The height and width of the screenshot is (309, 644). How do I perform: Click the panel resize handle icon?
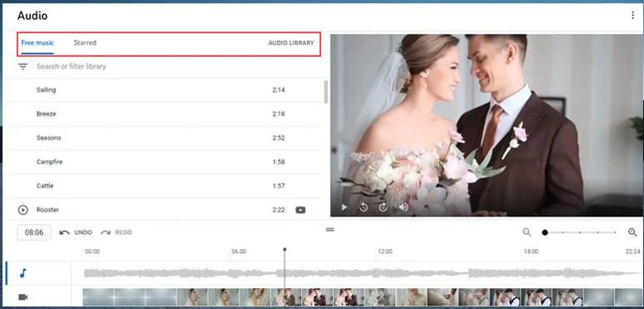click(329, 229)
